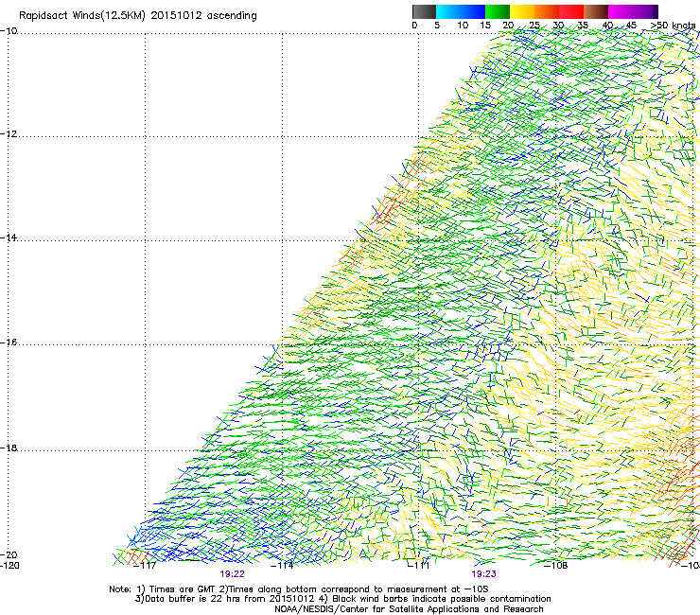Click the '-16' latitude axis label
Image resolution: width=700 pixels, height=615 pixels.
tap(9, 343)
